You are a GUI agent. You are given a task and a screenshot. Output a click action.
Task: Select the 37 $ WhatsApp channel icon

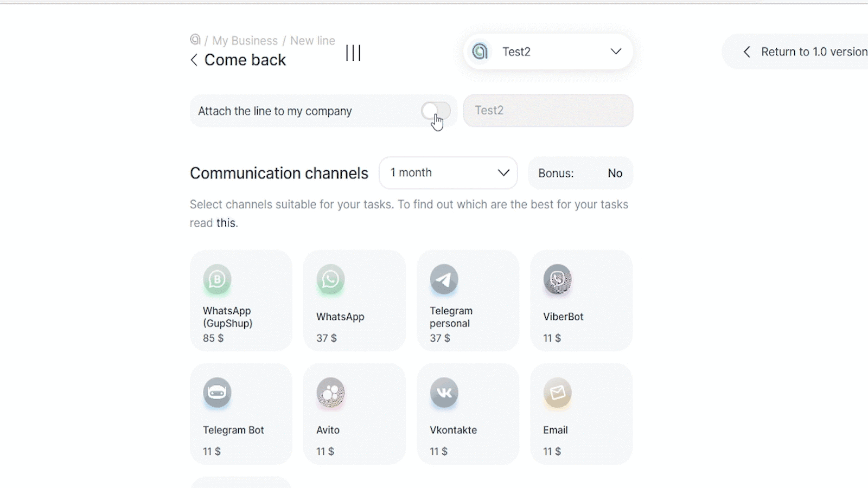tap(330, 279)
